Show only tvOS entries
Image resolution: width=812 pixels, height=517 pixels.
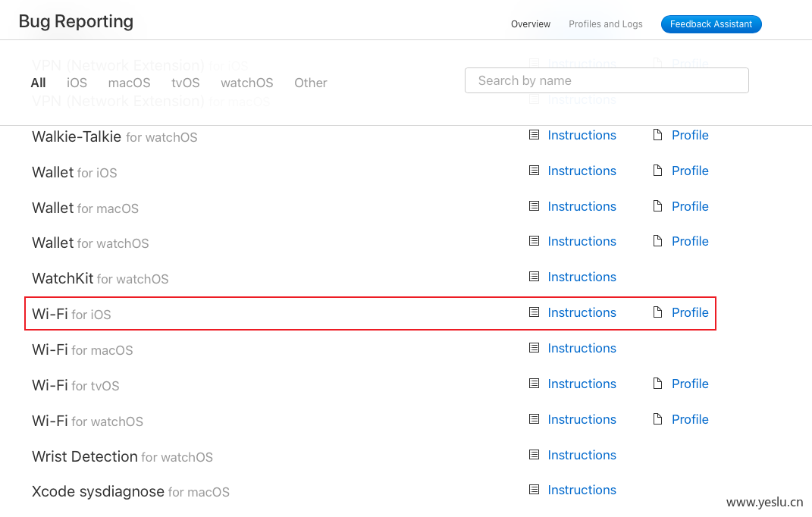point(186,83)
